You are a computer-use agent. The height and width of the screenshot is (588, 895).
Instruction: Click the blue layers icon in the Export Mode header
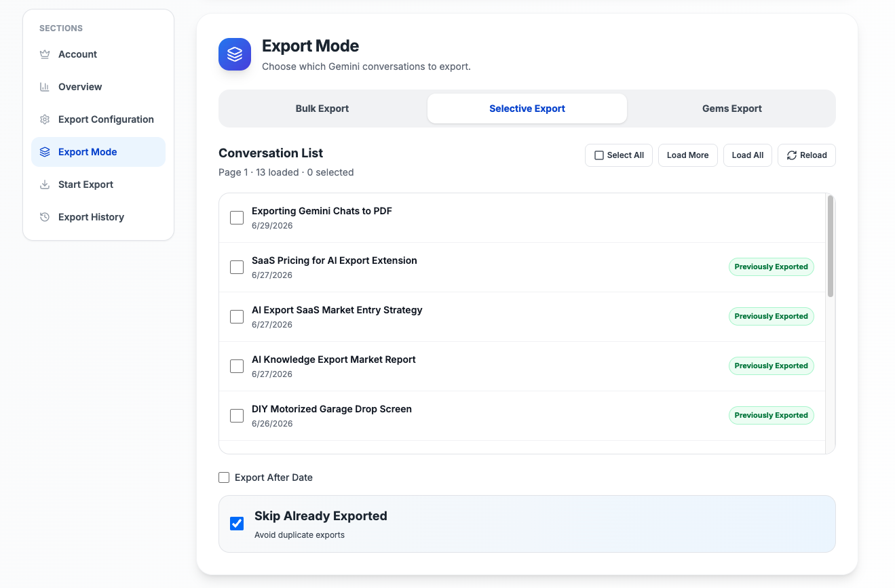235,54
